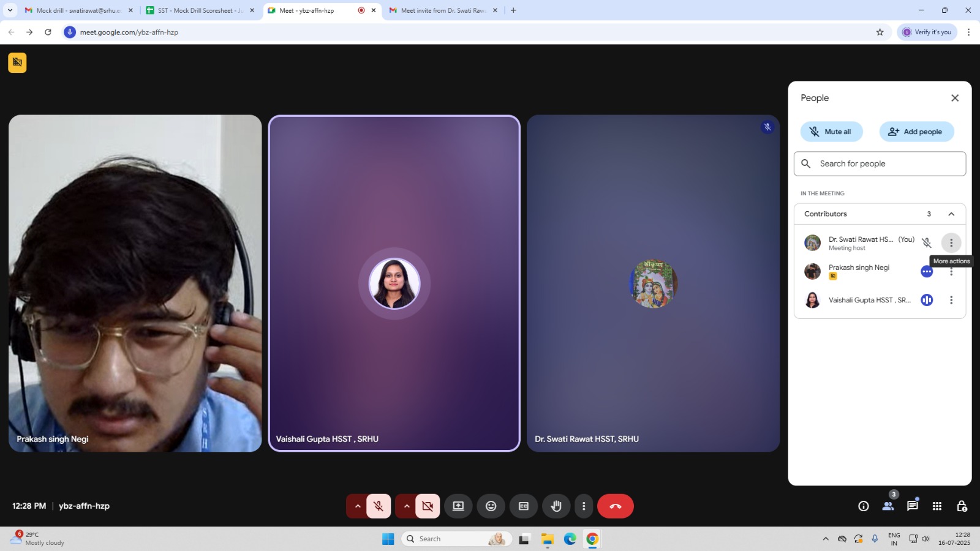Collapse the Contributors list

click(x=951, y=214)
